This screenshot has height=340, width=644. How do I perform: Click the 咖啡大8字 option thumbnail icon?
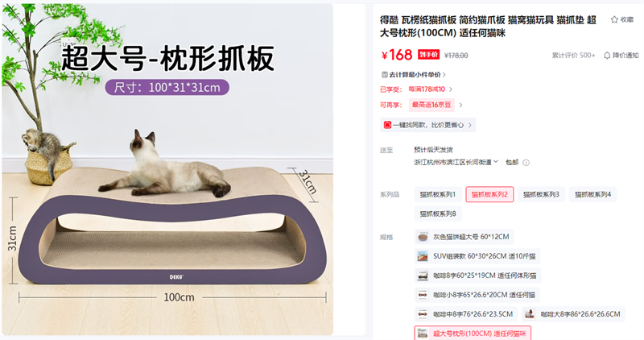(530, 314)
